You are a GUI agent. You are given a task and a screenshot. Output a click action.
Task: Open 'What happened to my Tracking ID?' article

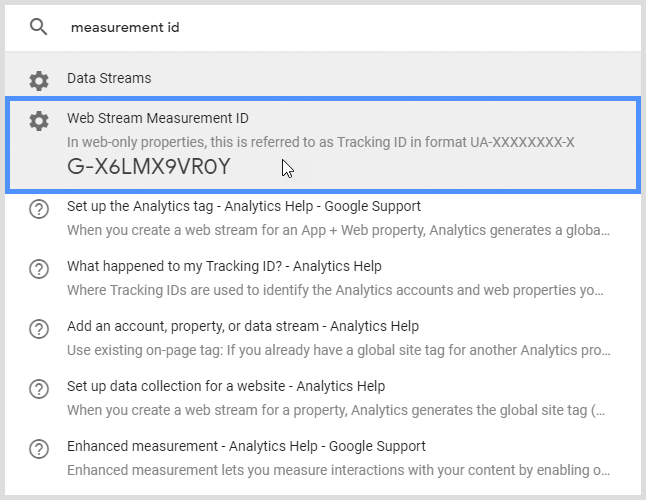tap(224, 266)
